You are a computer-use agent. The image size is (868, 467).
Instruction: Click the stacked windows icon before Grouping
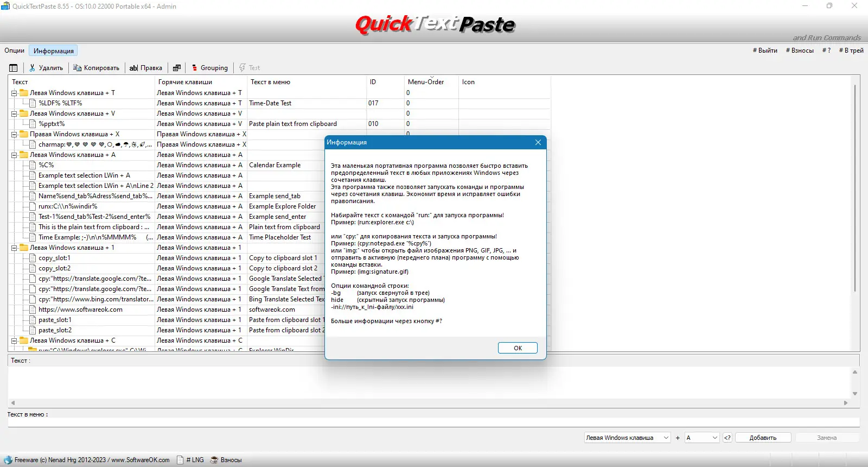[x=177, y=68]
